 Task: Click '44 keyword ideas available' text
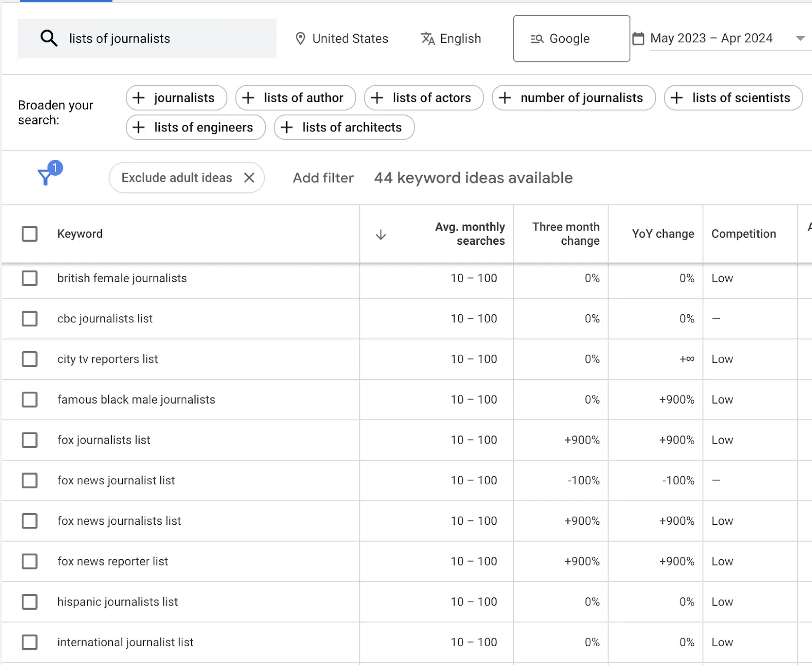(473, 178)
